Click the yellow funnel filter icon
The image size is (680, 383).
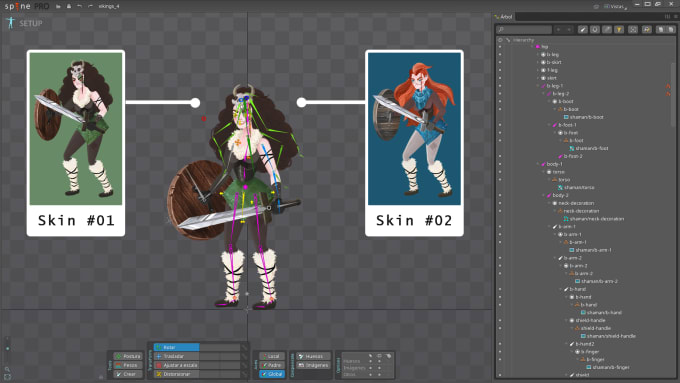pos(619,29)
